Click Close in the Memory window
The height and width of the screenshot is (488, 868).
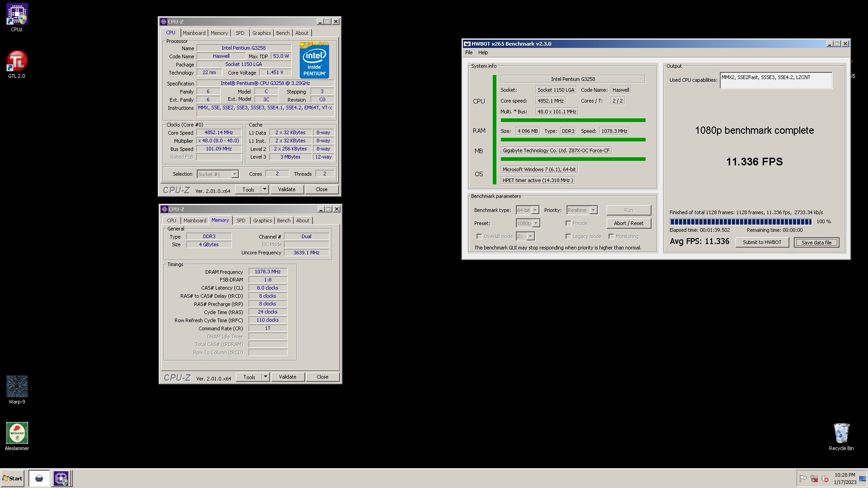pyautogui.click(x=322, y=377)
